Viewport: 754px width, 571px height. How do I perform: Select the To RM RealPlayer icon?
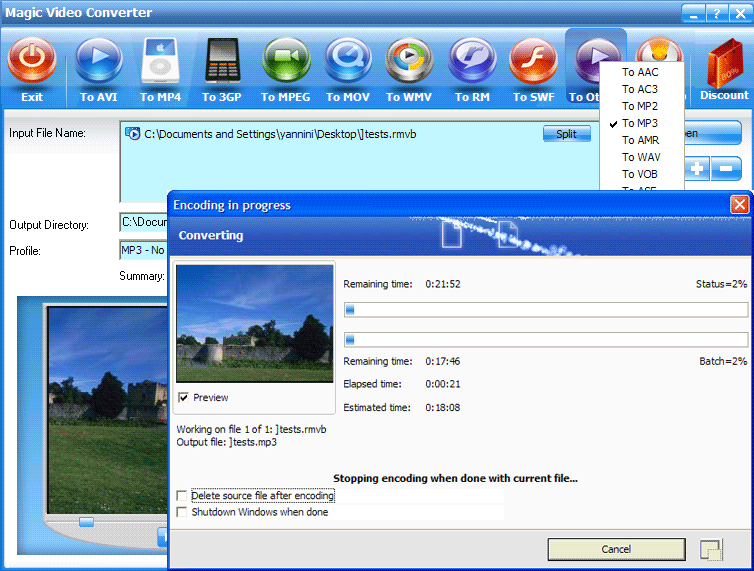[x=472, y=61]
